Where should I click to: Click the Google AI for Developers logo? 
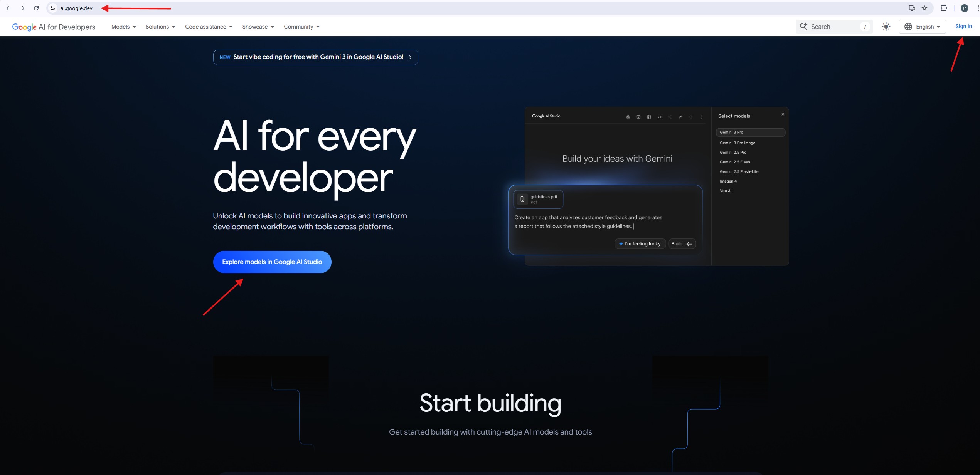click(x=54, y=27)
